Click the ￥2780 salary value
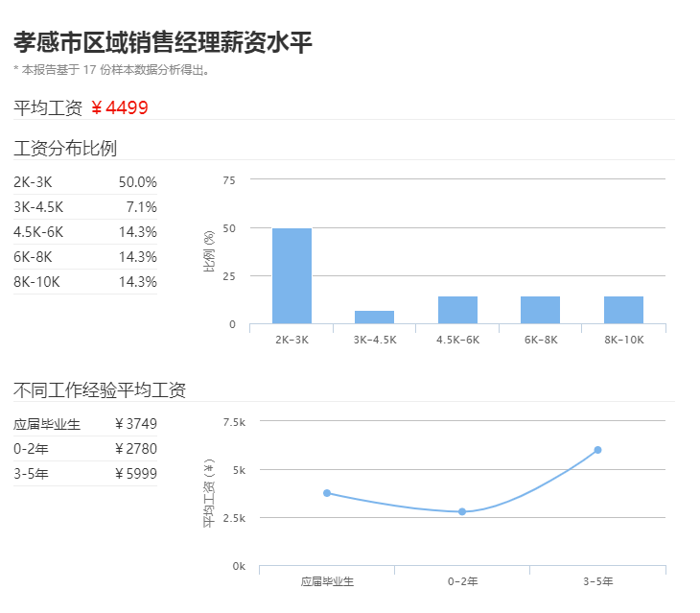 click(136, 449)
